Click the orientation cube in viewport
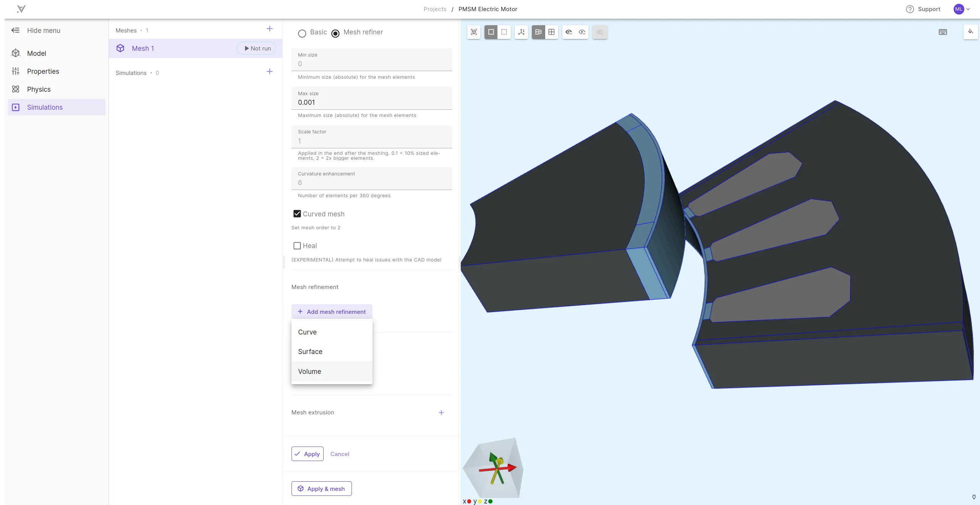 pyautogui.click(x=493, y=468)
